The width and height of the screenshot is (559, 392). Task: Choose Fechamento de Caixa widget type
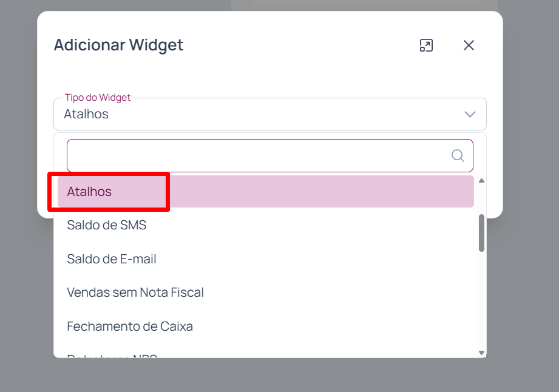pos(130,326)
